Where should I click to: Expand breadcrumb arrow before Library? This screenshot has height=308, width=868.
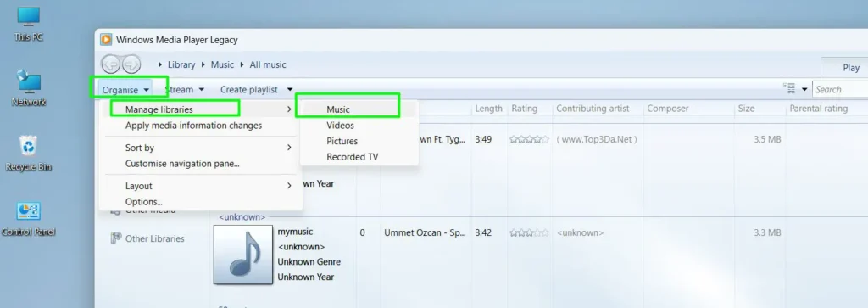pos(160,65)
